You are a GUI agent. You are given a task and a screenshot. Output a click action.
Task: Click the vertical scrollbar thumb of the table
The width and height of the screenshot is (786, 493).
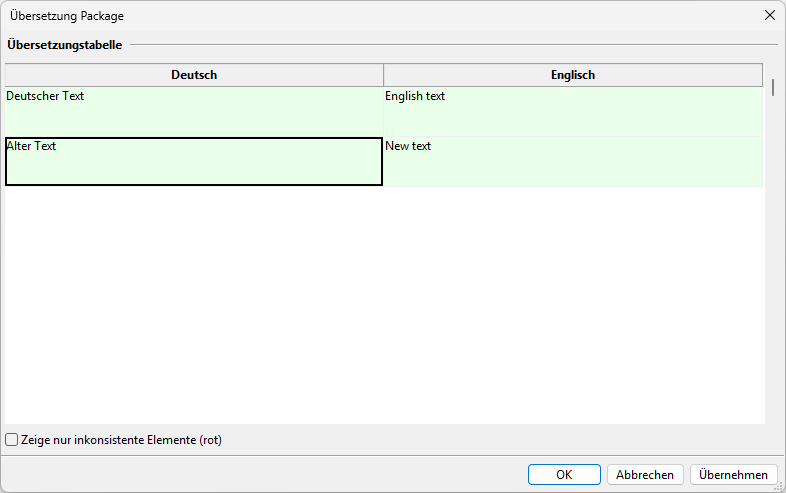click(x=773, y=87)
